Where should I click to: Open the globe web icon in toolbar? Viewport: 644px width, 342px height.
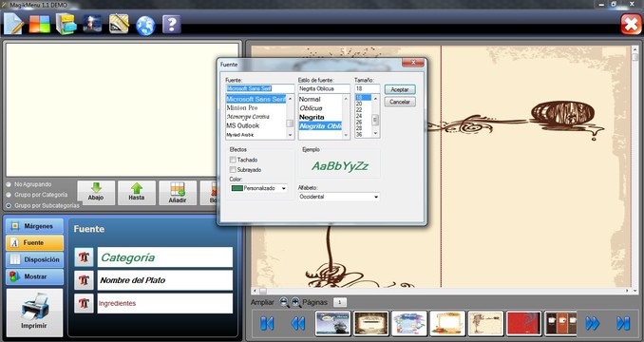146,26
